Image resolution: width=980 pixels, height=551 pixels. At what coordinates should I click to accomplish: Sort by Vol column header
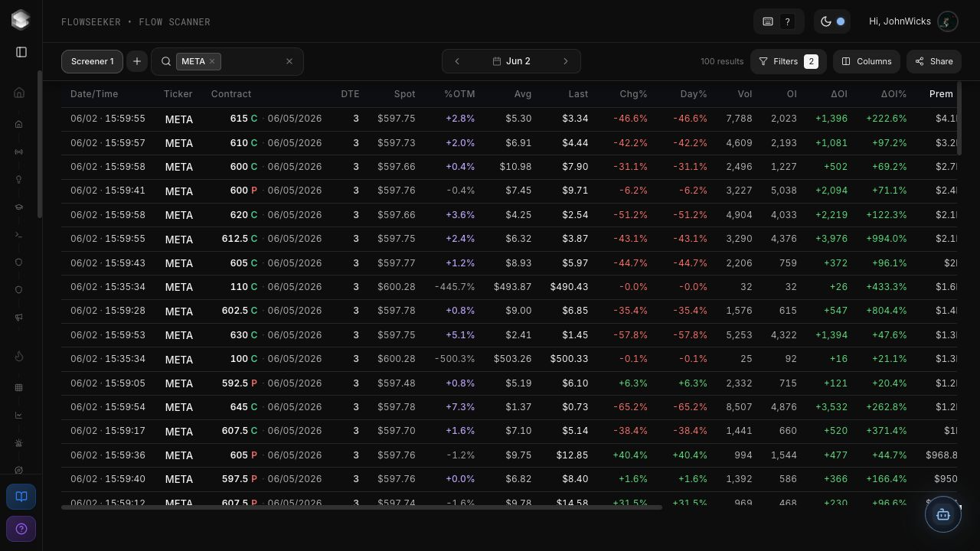click(x=745, y=94)
